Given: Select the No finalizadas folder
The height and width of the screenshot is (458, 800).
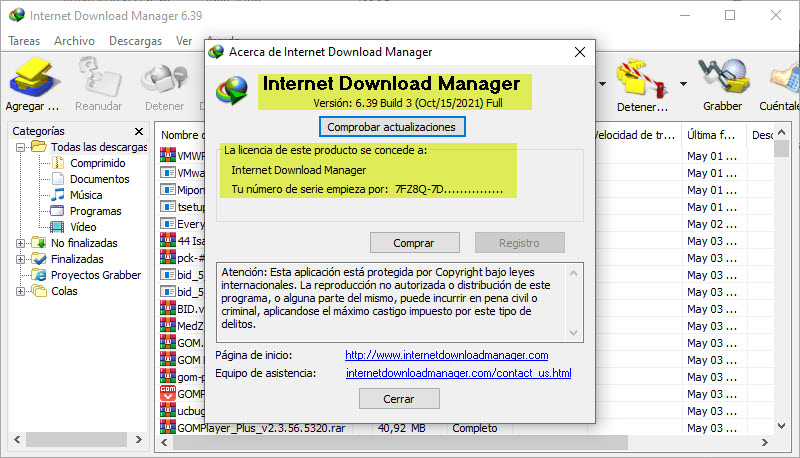Looking at the screenshot, I should [x=84, y=243].
